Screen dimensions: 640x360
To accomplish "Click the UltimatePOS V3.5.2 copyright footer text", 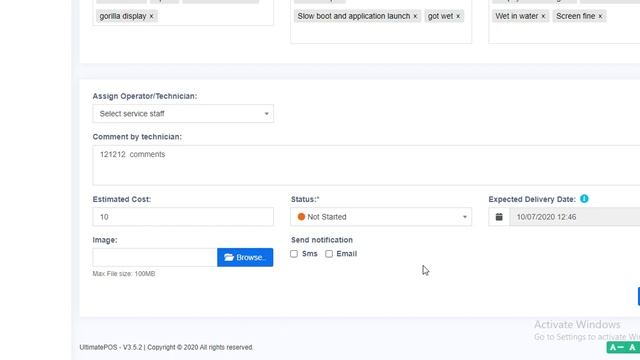I will [166, 347].
